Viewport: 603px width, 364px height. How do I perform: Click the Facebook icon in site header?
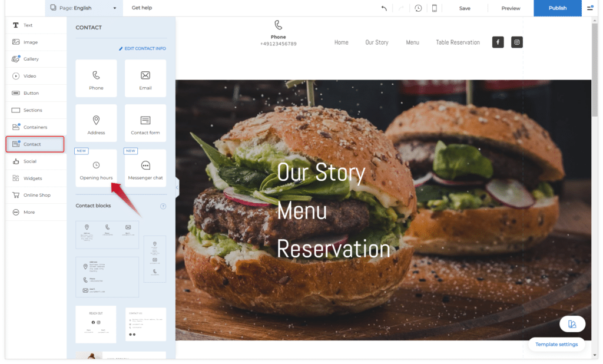[x=498, y=42]
